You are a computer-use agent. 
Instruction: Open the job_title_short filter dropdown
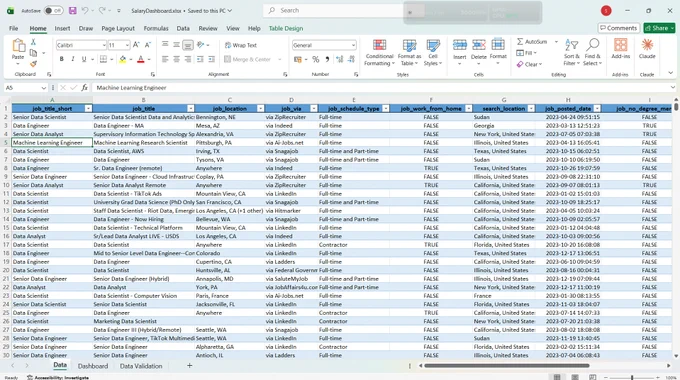(88, 108)
